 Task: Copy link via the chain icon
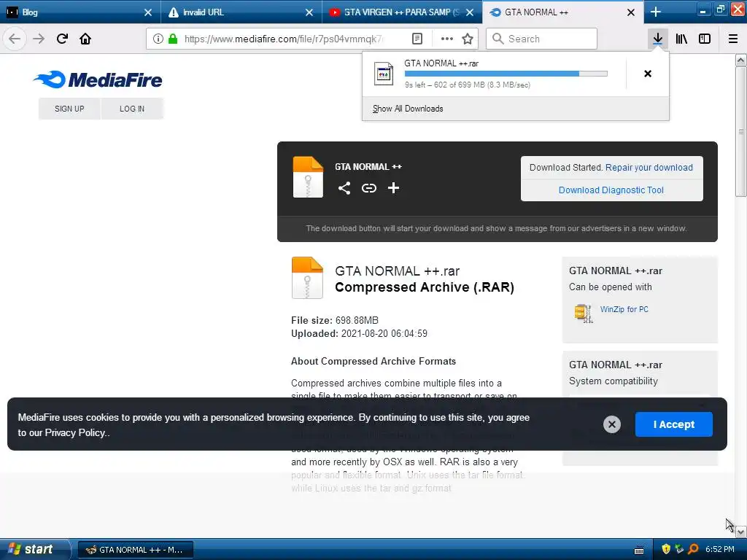[368, 188]
